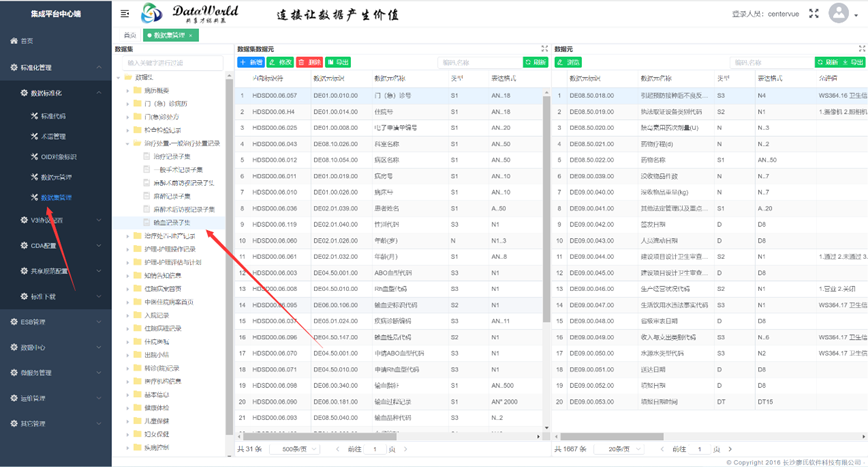Select row HDSD00.06.057 in the table
This screenshot has height=467, width=868.
(390, 96)
